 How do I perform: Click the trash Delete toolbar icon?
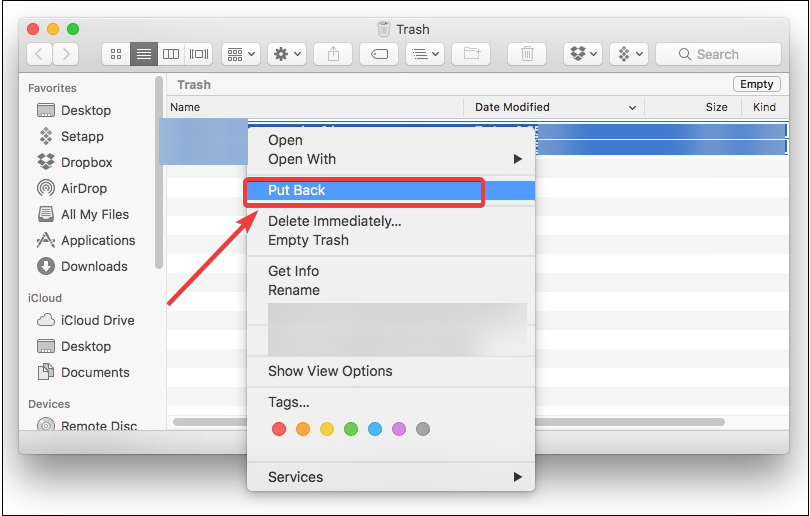527,54
